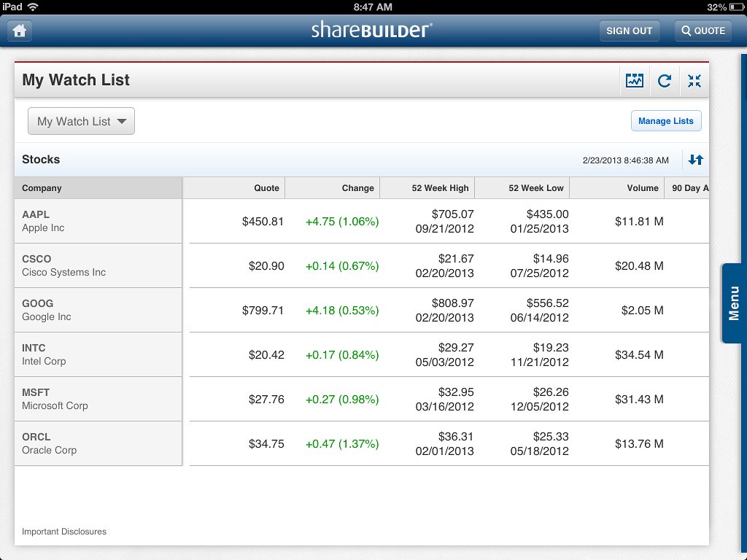
Task: Select the AAPL Apple Inc row
Action: coord(98,222)
